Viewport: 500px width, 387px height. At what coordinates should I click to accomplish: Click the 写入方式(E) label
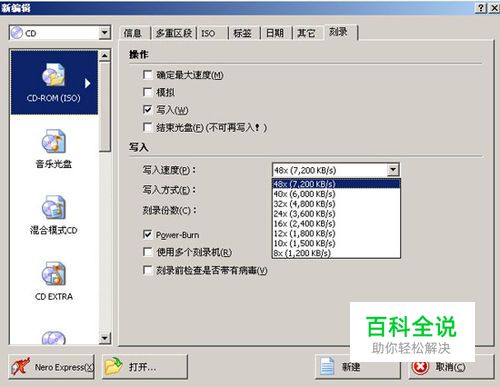pyautogui.click(x=169, y=190)
